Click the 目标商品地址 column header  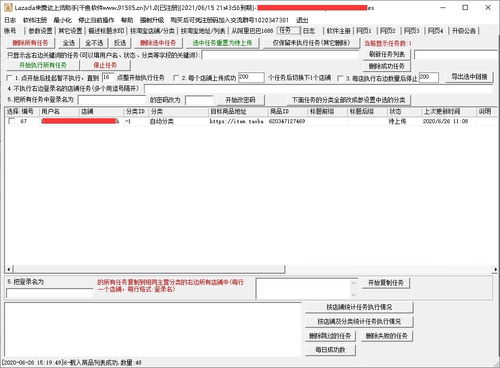(x=238, y=111)
